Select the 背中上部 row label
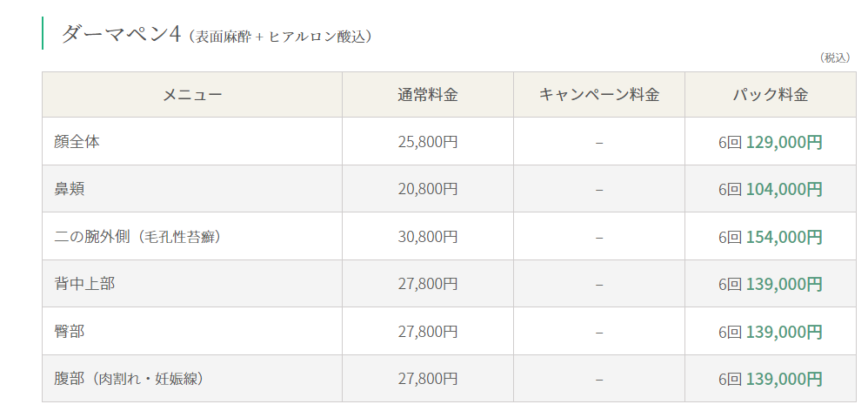Viewport: 868px width, 411px height. click(x=84, y=284)
